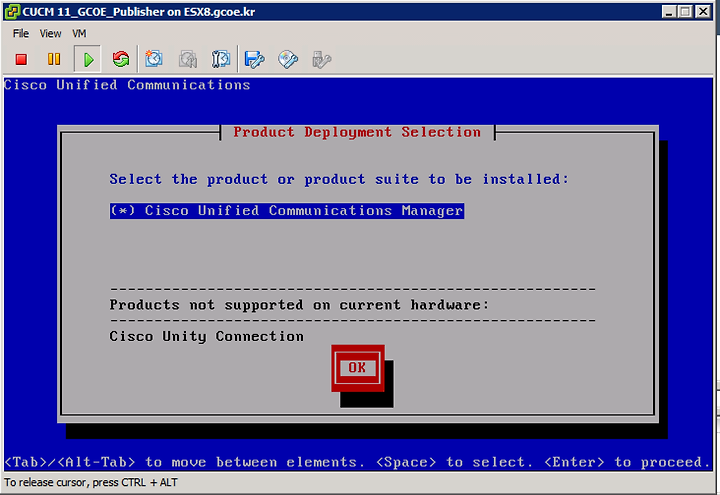Open the View menu

click(x=50, y=34)
